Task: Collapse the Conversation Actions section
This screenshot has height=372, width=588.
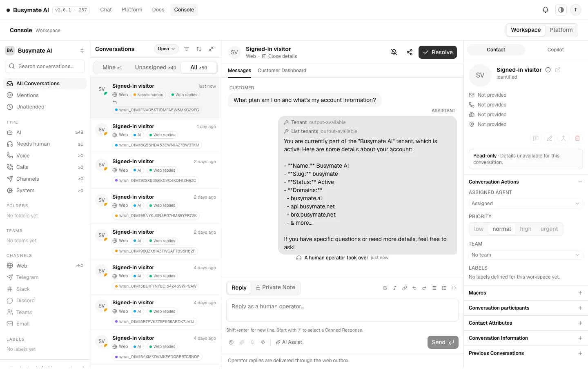Action: [580, 182]
